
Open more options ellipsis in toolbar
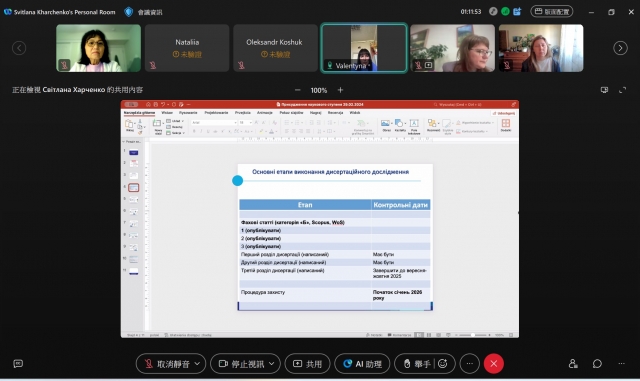(469, 363)
